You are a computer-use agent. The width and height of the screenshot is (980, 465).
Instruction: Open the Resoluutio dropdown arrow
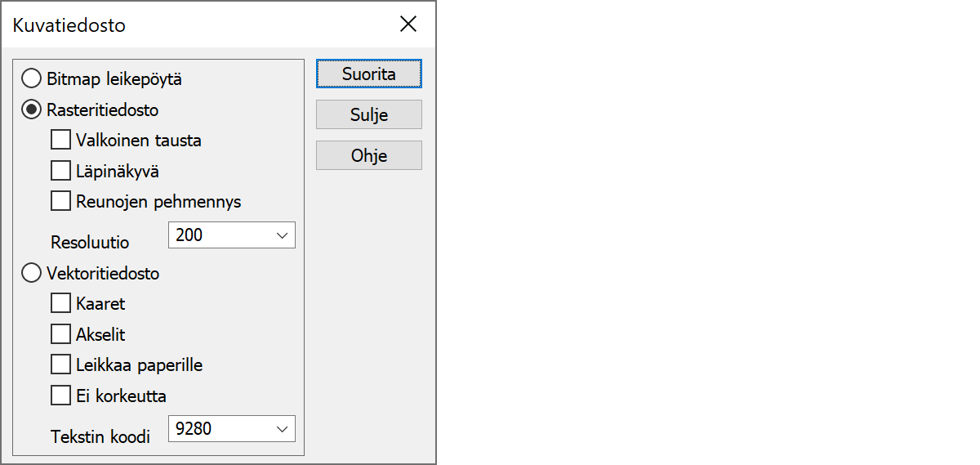tap(283, 235)
